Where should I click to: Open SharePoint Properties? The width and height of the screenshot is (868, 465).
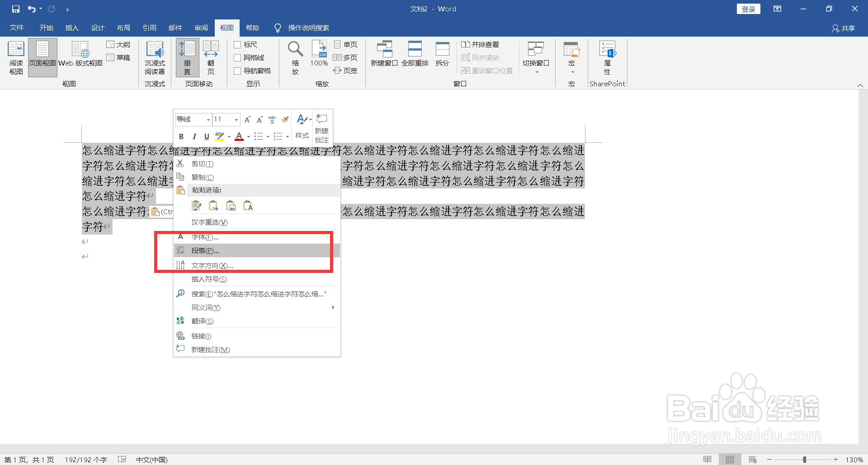pyautogui.click(x=607, y=58)
